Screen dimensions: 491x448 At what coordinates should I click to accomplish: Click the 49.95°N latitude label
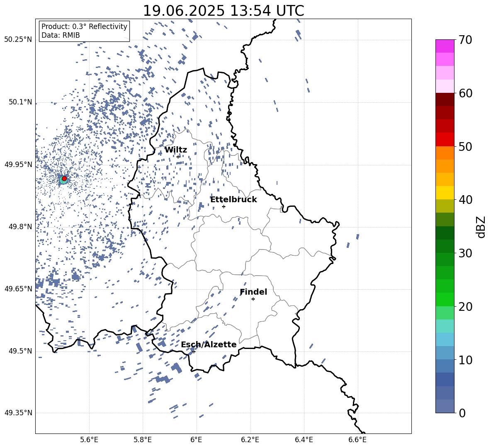pos(18,165)
